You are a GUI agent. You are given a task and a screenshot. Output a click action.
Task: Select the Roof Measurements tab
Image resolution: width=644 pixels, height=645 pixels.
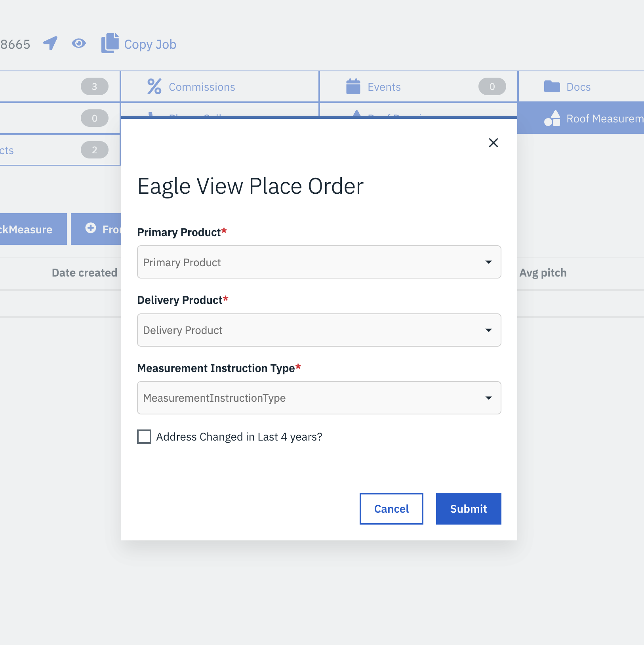point(581,118)
